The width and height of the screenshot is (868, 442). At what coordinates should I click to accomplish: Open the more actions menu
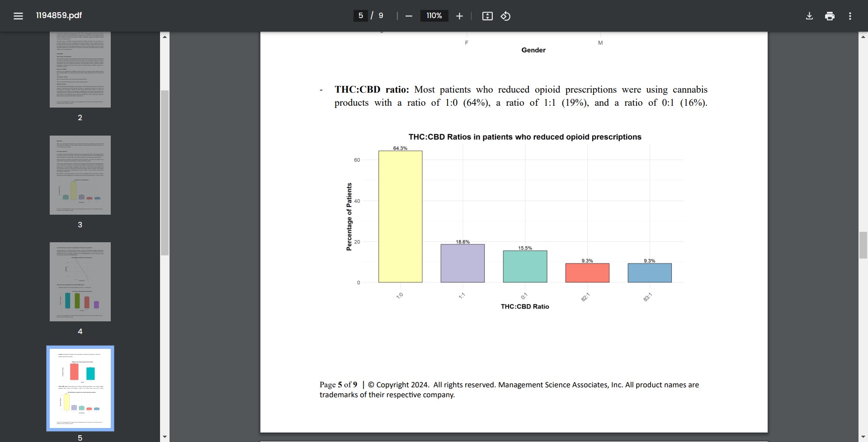click(x=850, y=16)
